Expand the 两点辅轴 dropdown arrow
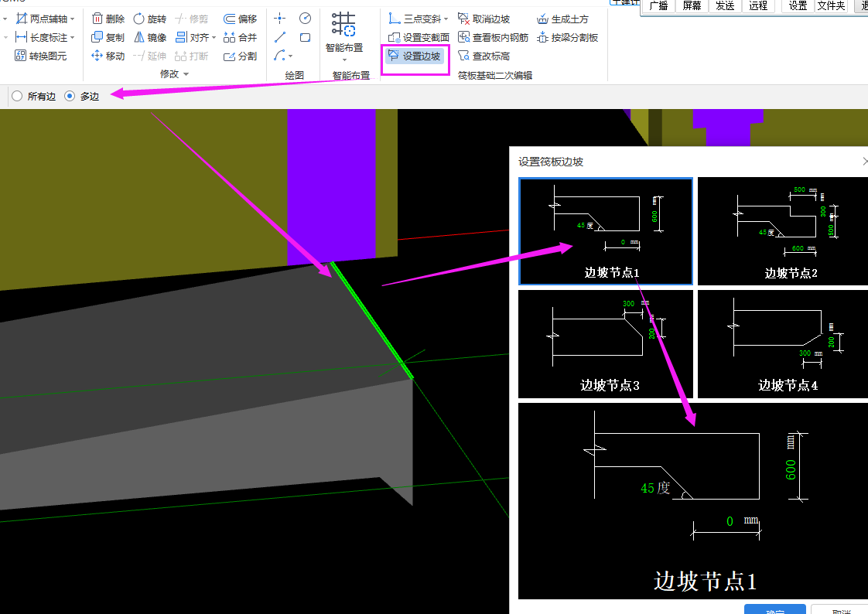The height and width of the screenshot is (614, 868). [73, 19]
